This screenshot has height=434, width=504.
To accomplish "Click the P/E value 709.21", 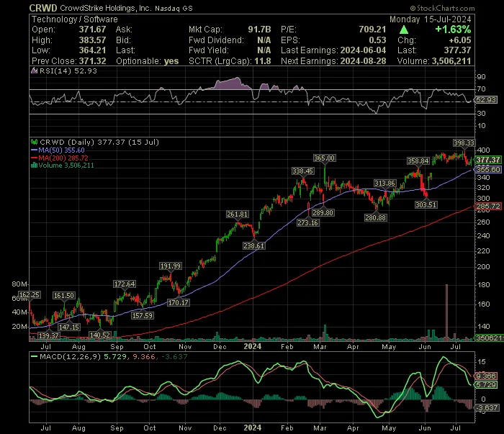I will point(372,30).
